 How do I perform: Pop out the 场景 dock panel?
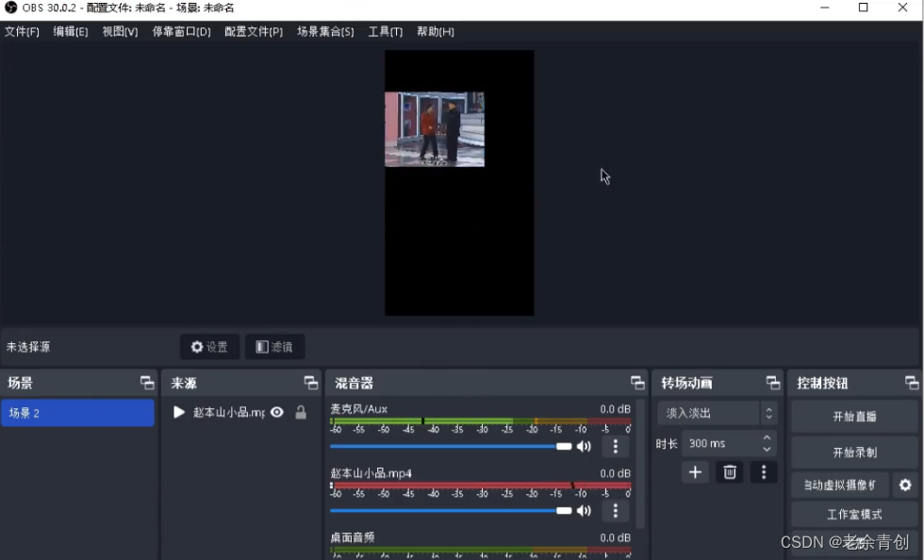click(x=147, y=383)
